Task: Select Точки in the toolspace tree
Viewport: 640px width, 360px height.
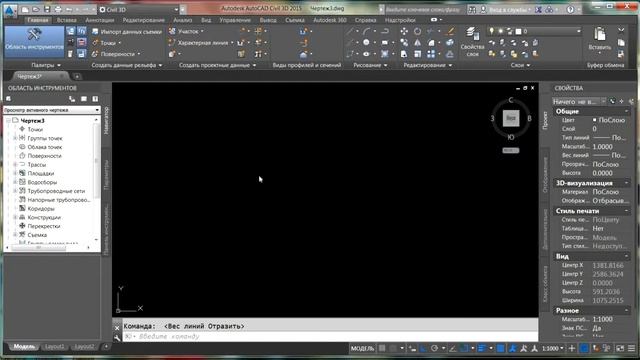Action: (x=35, y=129)
